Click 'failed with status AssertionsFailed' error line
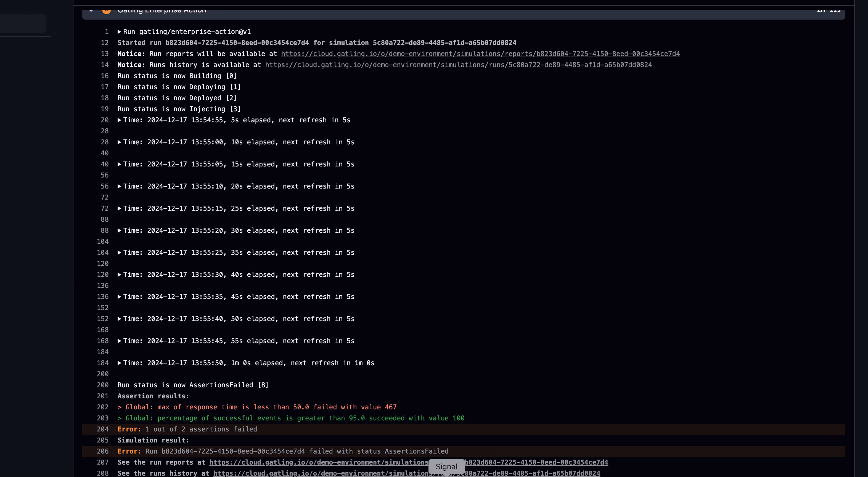Screen dimensions: 868x477 pyautogui.click(x=464, y=451)
